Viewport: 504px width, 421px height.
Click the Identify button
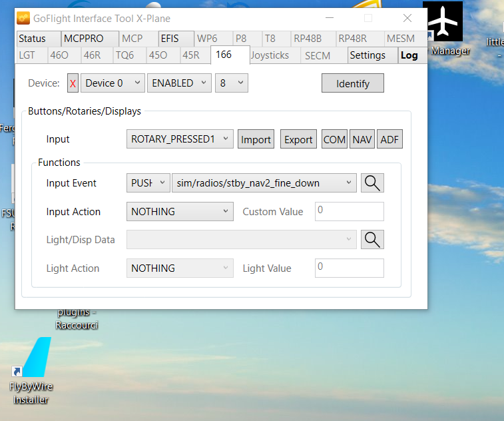(x=353, y=83)
